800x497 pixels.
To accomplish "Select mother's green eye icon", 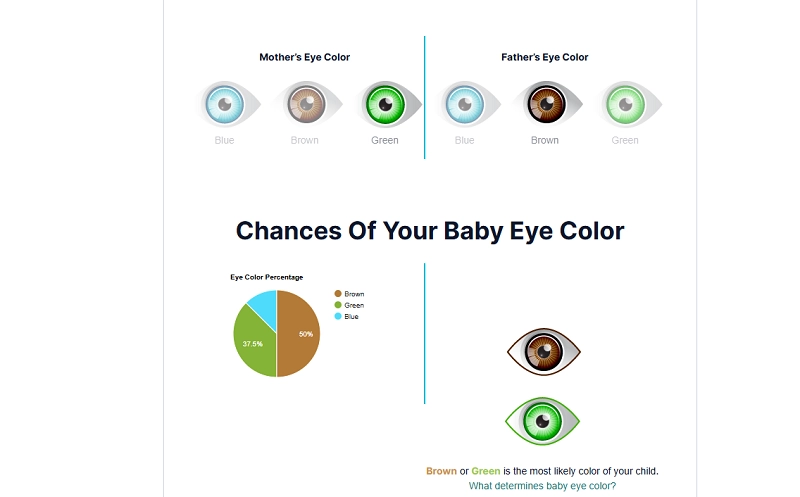I will 384,103.
